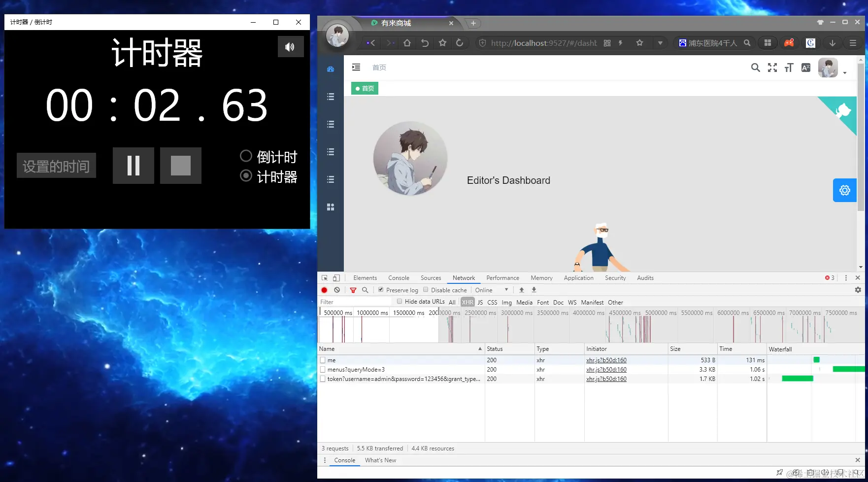Toggle fullscreen mode in the dashboard navbar
This screenshot has height=482, width=868.
(772, 68)
